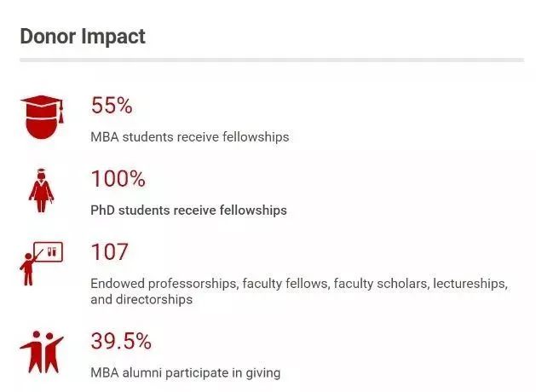Click the 100% statistic
Image resolution: width=536 pixels, height=392 pixels.
point(118,179)
